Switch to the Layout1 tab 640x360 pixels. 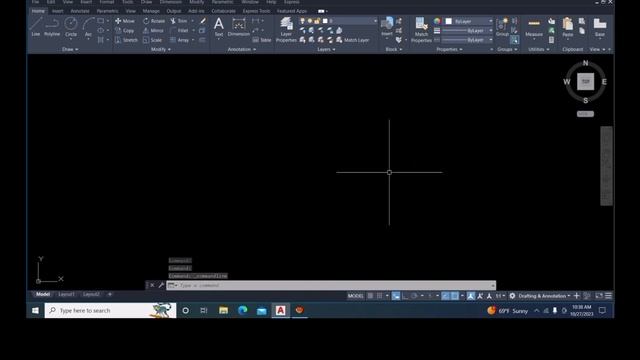click(66, 294)
